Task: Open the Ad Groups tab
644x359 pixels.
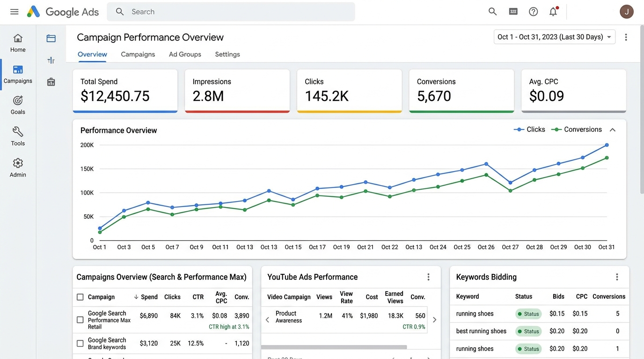Action: tap(185, 54)
